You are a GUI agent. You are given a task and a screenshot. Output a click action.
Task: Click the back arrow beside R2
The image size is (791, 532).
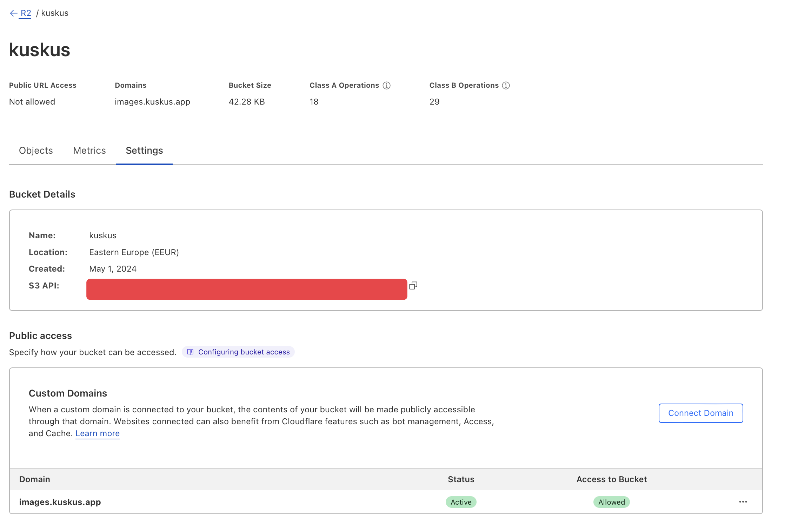13,13
